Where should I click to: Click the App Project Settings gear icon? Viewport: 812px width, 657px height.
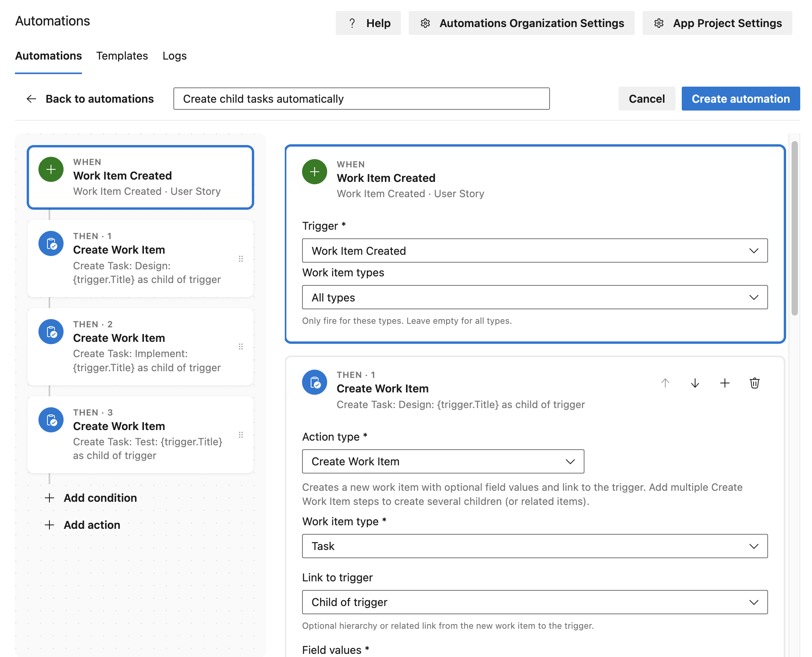[659, 23]
